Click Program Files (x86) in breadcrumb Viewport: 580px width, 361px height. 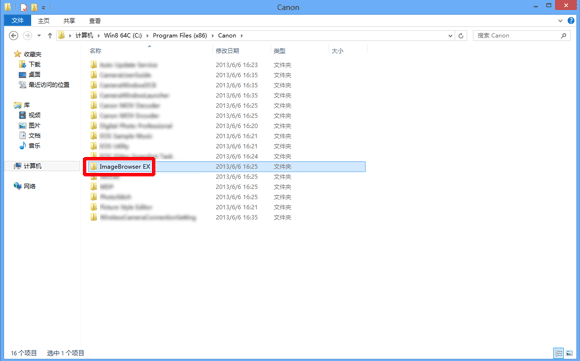[x=180, y=36]
